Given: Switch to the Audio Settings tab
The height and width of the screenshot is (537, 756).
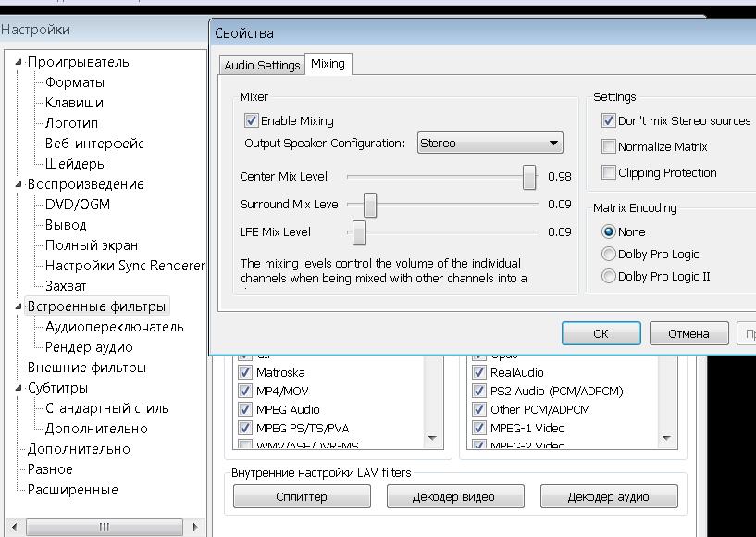Looking at the screenshot, I should (262, 65).
